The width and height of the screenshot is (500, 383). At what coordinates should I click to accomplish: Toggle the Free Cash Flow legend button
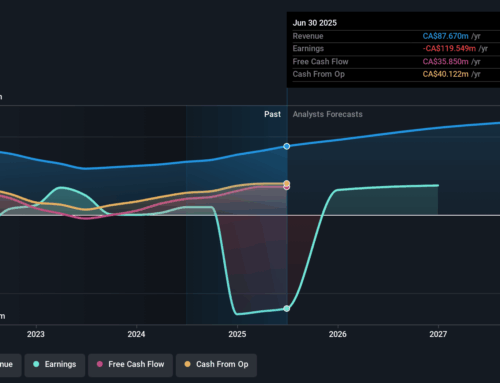coord(130,365)
